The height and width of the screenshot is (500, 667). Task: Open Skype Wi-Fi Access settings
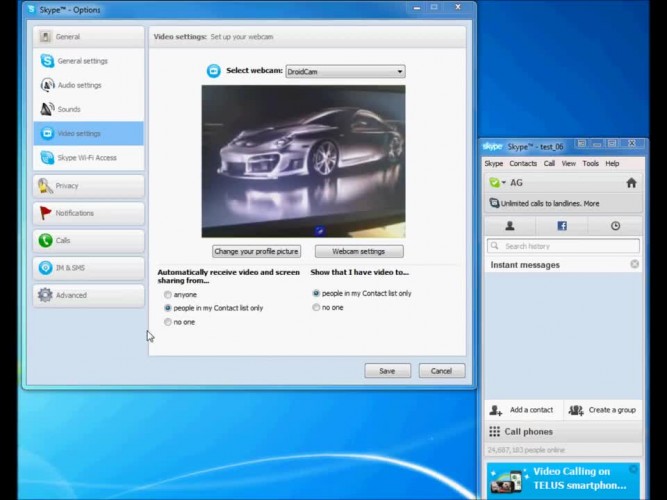88,158
